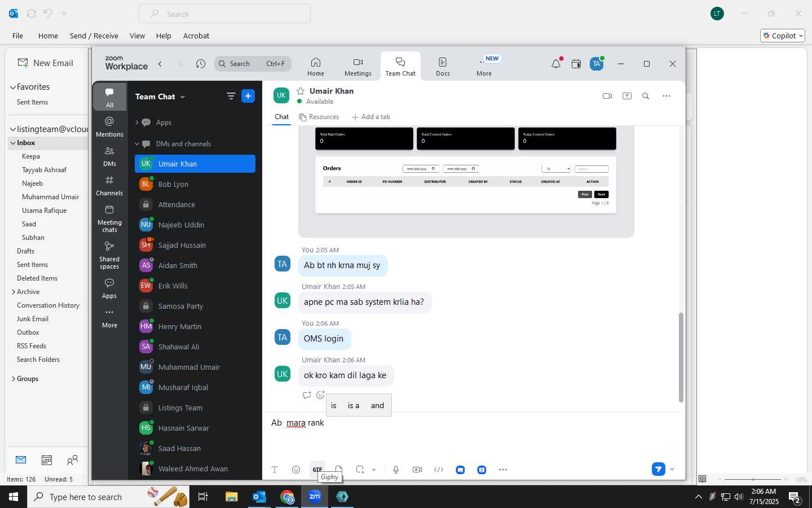The width and height of the screenshot is (812, 508).
Task: Click New Email in Outlook
Action: tap(46, 63)
